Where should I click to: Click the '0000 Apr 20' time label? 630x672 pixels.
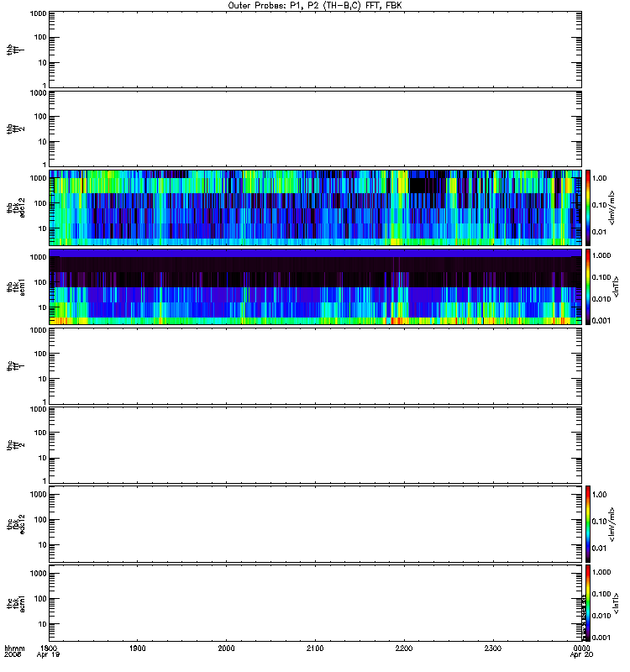coord(581,652)
